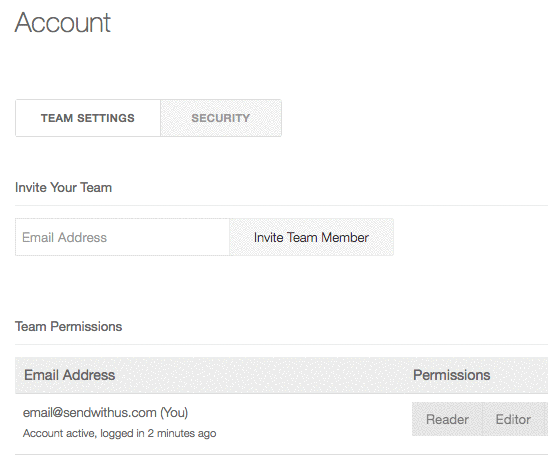Image resolution: width=548 pixels, height=455 pixels.
Task: Set permission to Editor
Action: click(x=513, y=419)
